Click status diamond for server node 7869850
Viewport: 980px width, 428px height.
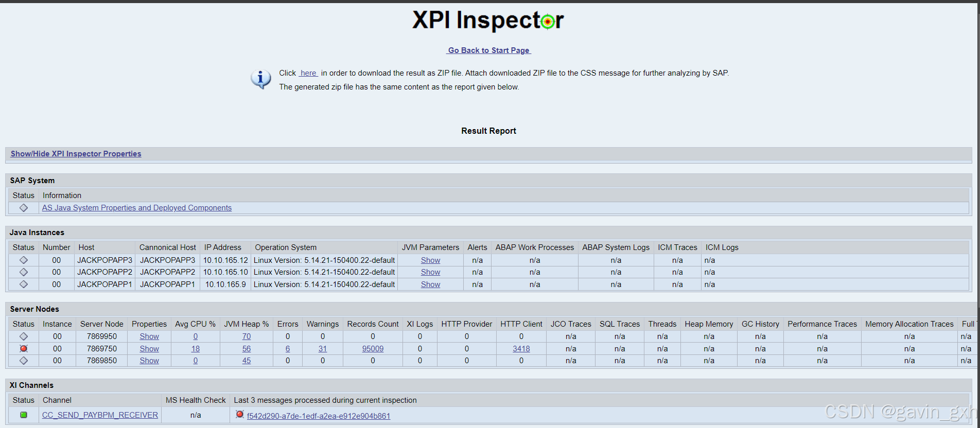click(24, 361)
